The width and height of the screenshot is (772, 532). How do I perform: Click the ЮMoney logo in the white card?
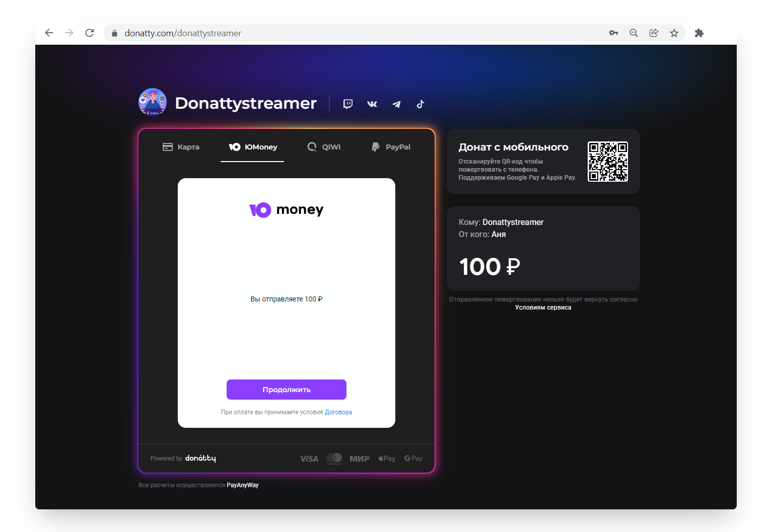tap(287, 209)
